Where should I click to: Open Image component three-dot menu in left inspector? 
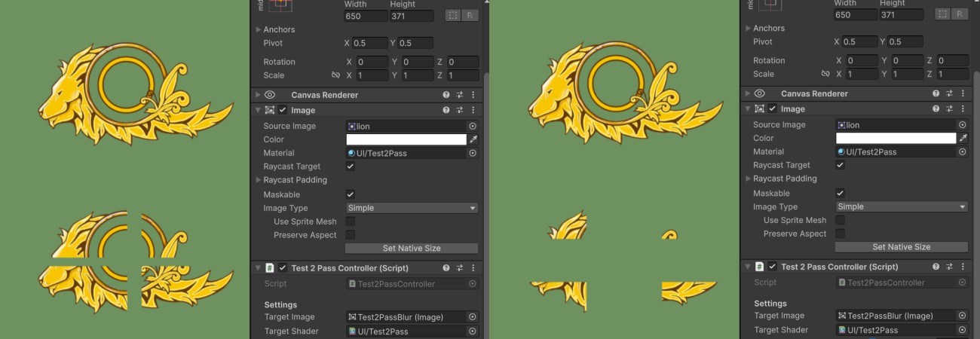(x=473, y=111)
